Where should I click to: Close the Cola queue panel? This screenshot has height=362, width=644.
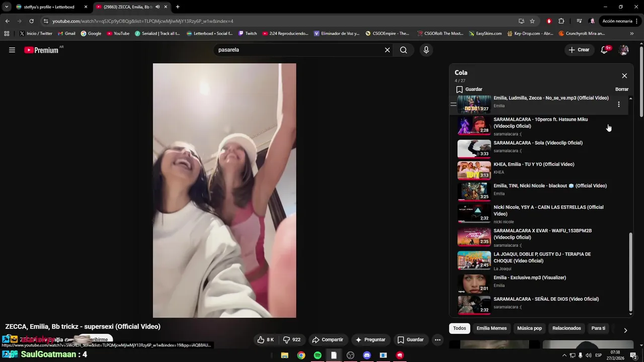click(624, 76)
